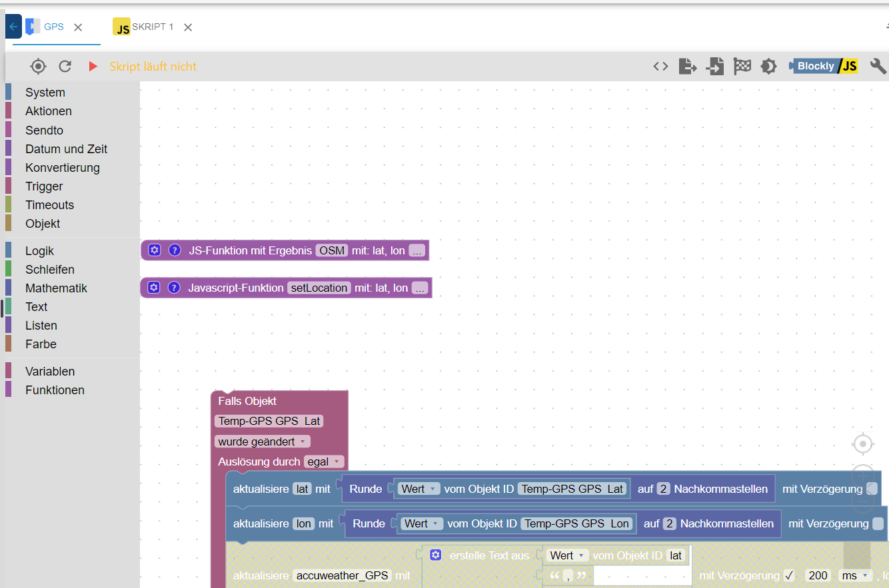Image resolution: width=889 pixels, height=588 pixels.
Task: Click the 200 delay value field
Action: pos(818,575)
